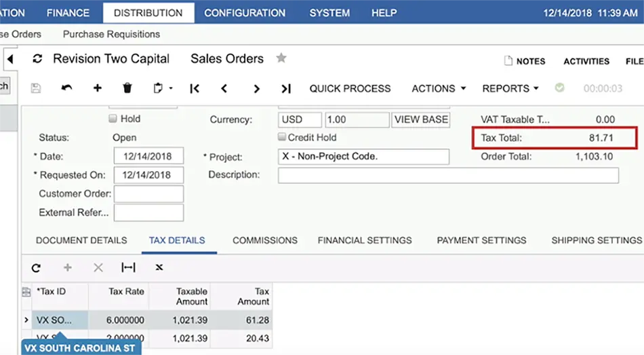Expand the VX SO... row arrow

[26, 320]
